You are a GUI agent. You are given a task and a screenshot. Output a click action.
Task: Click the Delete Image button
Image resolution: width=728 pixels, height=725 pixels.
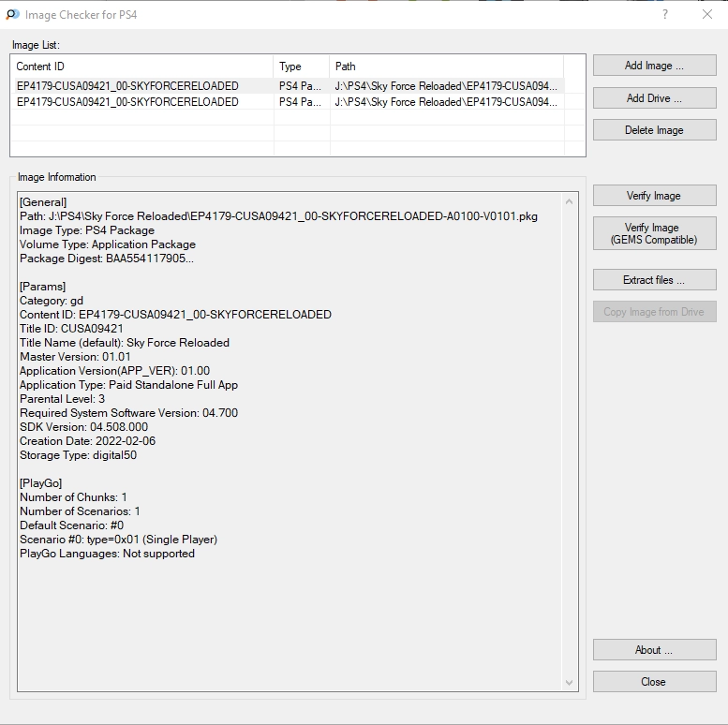point(654,130)
